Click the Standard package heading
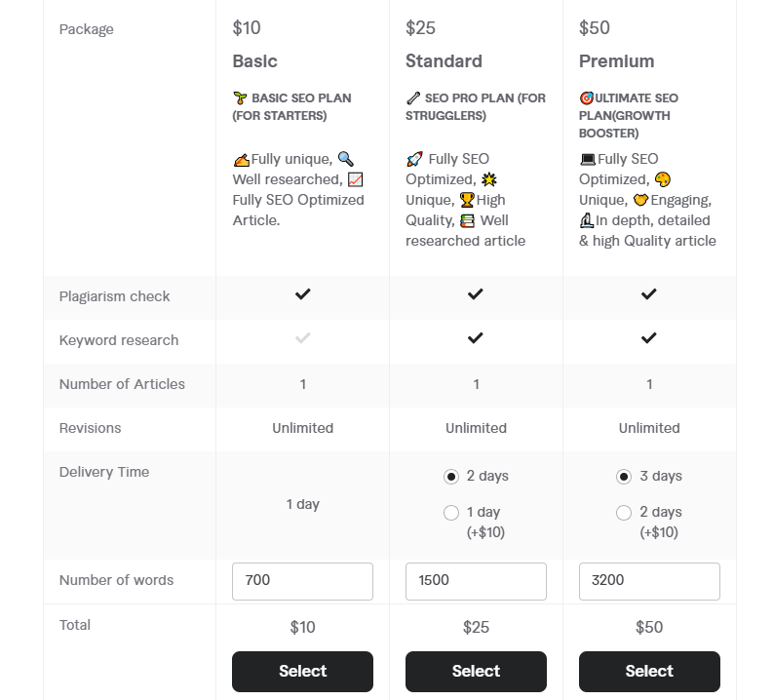The width and height of the screenshot is (773, 700). point(444,61)
